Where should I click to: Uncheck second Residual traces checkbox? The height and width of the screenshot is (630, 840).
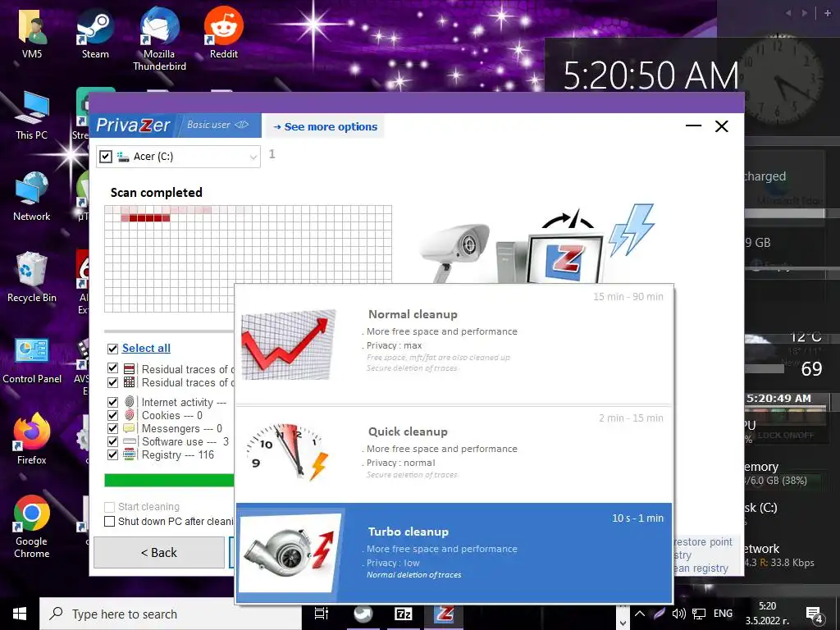tap(112, 382)
